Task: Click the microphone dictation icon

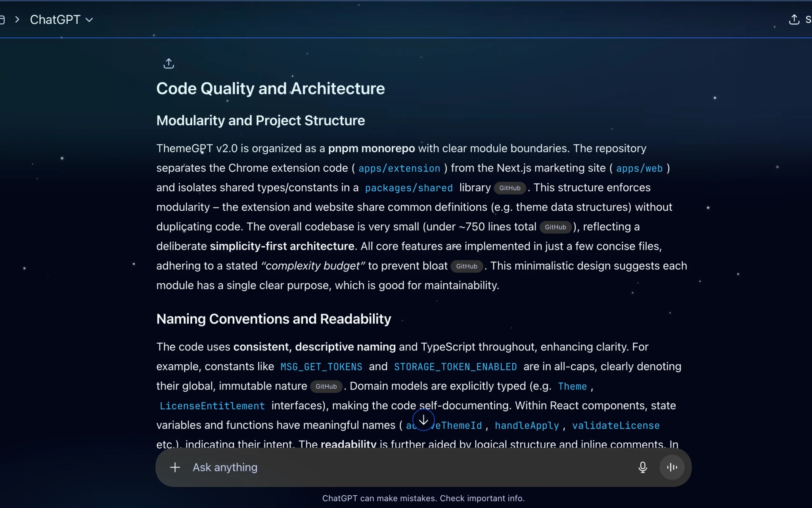Action: point(642,467)
